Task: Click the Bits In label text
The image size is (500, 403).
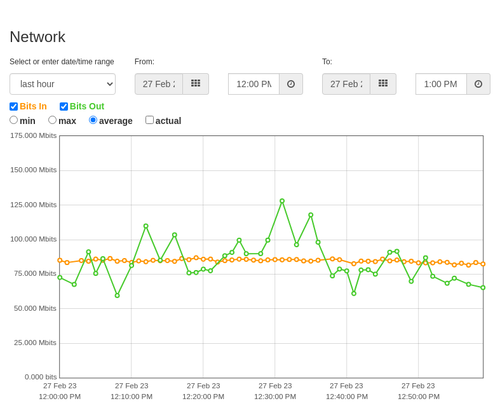Action: click(33, 106)
